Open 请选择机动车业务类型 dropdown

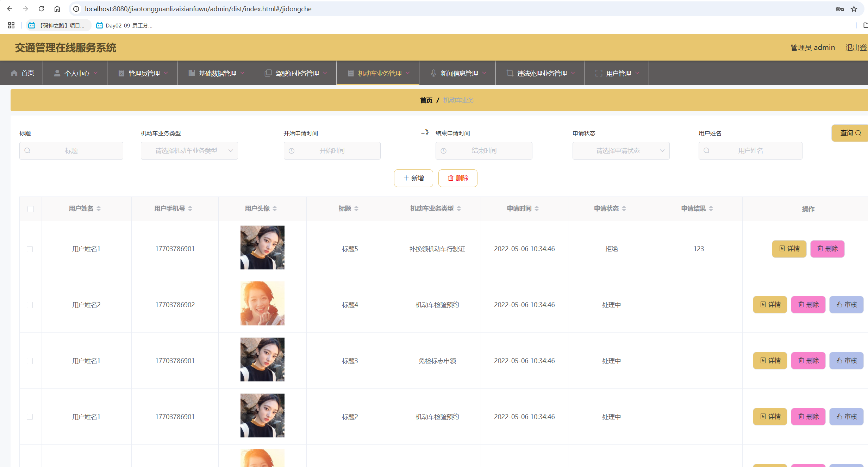[x=189, y=151]
